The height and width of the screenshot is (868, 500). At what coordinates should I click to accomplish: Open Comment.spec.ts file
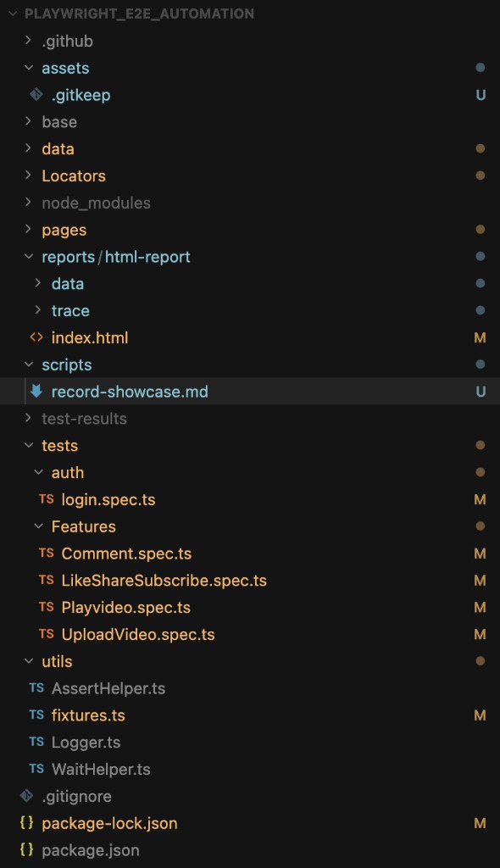pyautogui.click(x=126, y=554)
